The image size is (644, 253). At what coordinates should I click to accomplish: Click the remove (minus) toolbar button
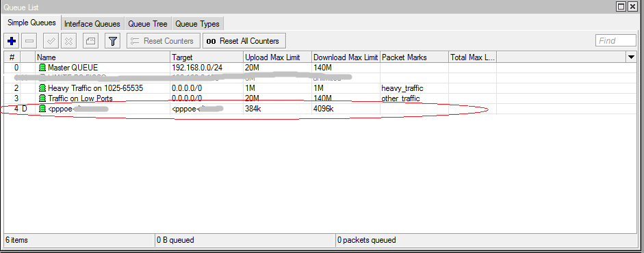click(29, 41)
